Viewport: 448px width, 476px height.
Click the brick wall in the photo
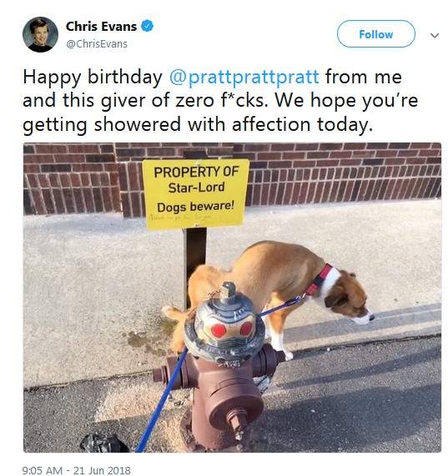pyautogui.click(x=343, y=174)
